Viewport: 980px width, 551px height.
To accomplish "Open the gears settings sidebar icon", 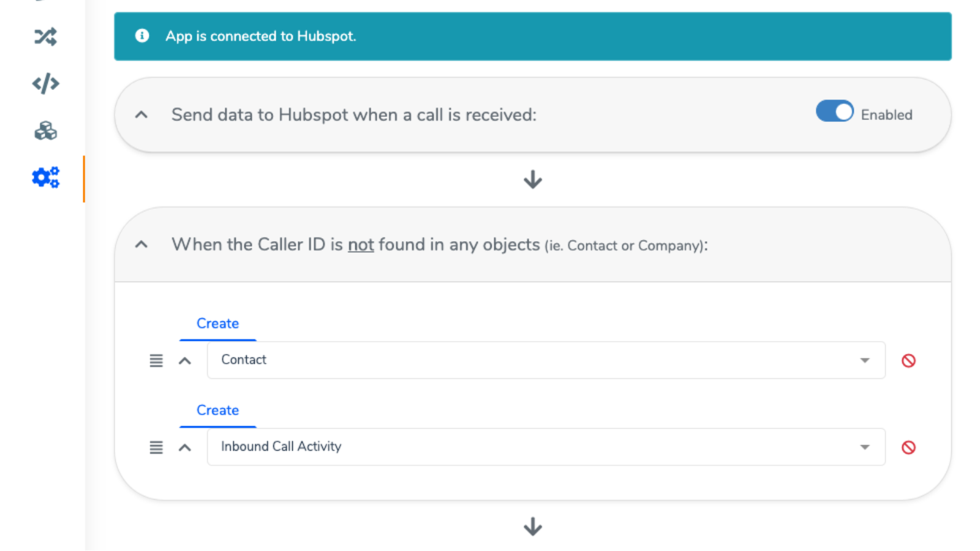I will coord(45,178).
